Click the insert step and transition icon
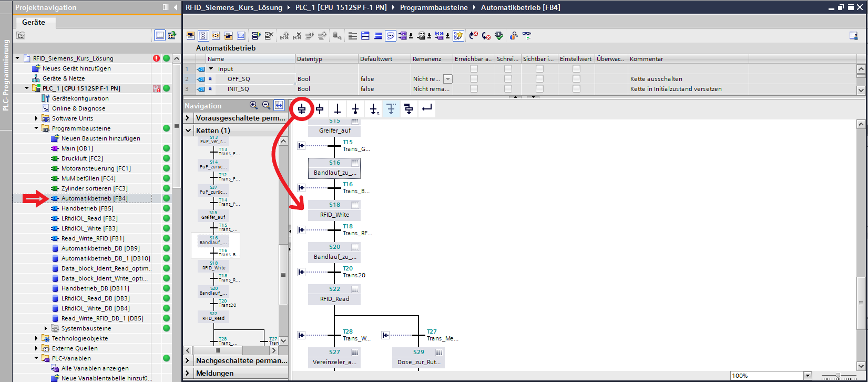Screen dimensions: 868x382 (302, 109)
